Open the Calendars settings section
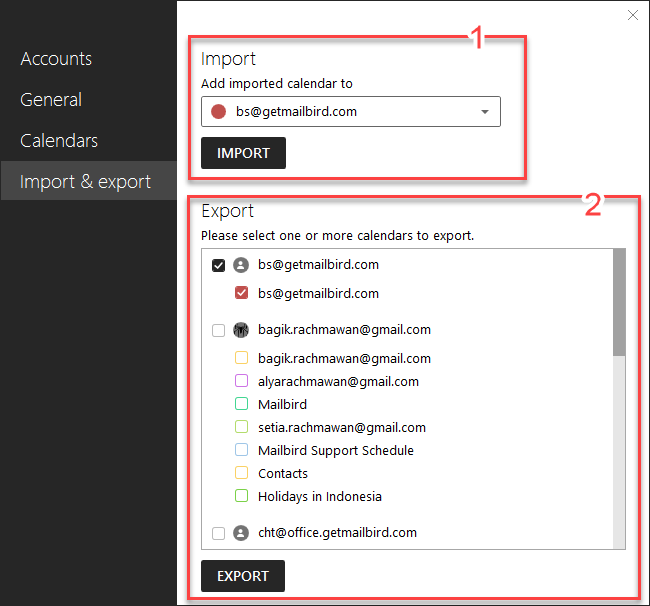 59,141
